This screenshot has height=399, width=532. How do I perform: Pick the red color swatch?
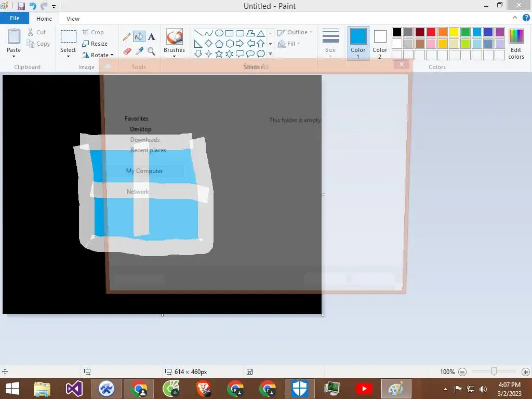pos(431,32)
